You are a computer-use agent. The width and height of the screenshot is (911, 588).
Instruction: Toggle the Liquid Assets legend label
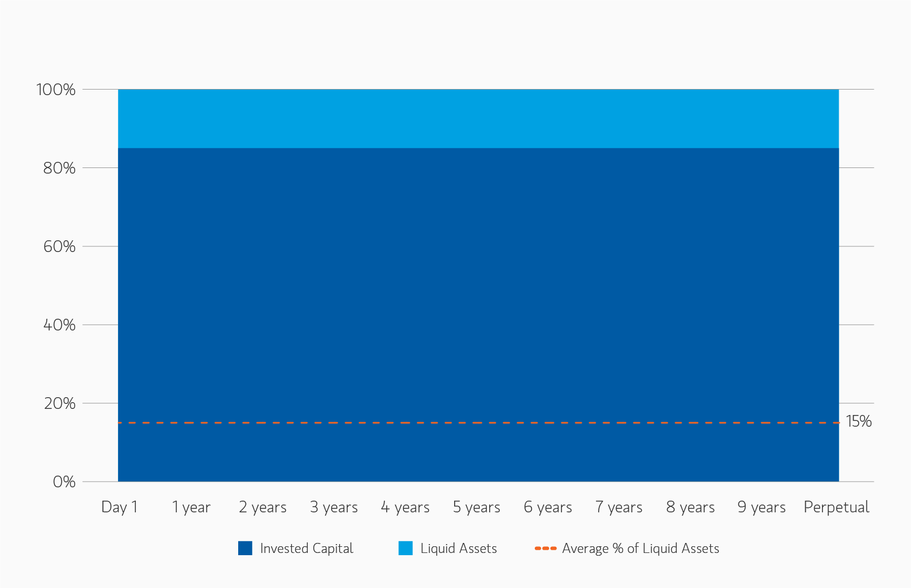pyautogui.click(x=459, y=549)
